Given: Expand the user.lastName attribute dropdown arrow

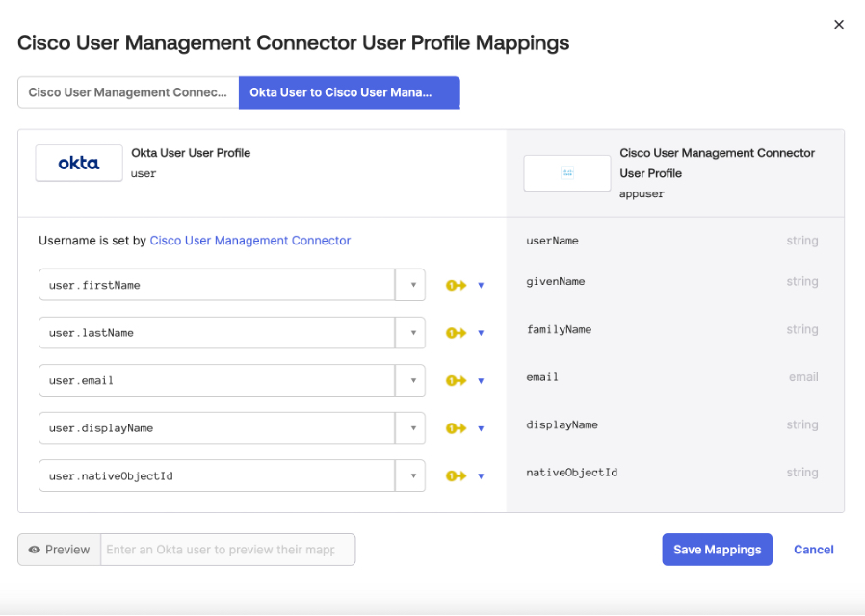Looking at the screenshot, I should (410, 333).
